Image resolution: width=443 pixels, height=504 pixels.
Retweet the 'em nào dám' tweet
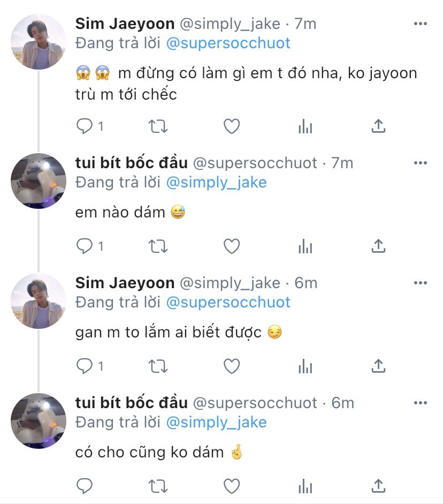point(158,246)
